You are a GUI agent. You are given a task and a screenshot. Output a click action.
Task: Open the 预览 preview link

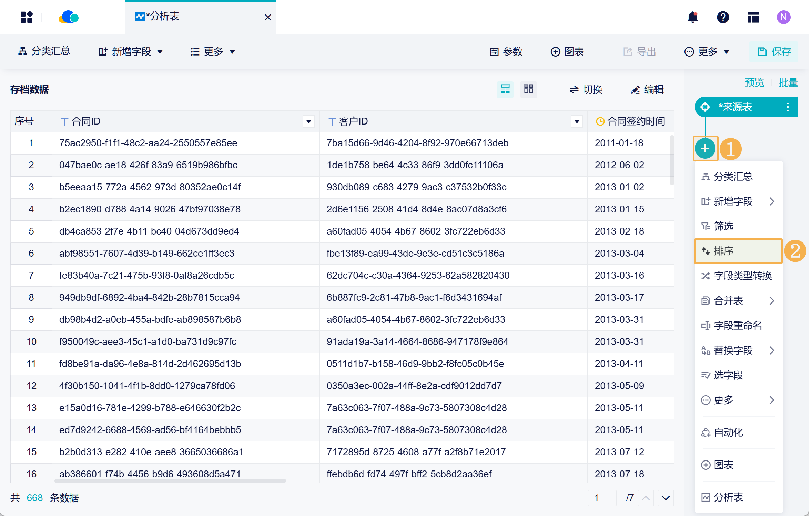pos(754,82)
